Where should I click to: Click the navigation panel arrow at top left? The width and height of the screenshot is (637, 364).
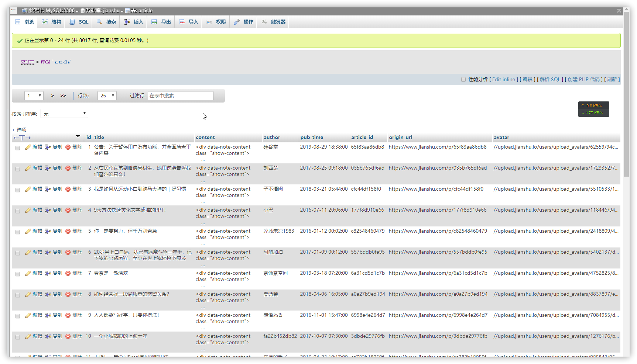(x=13, y=10)
